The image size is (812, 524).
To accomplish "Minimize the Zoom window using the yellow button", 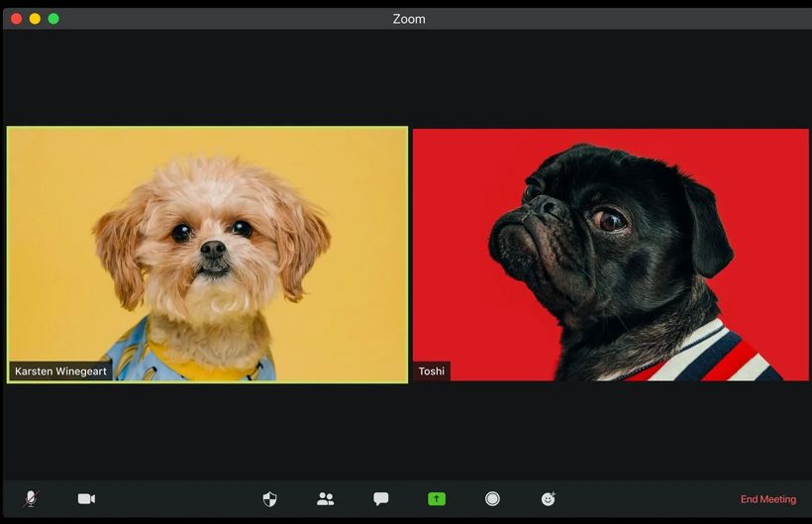I will [35, 19].
